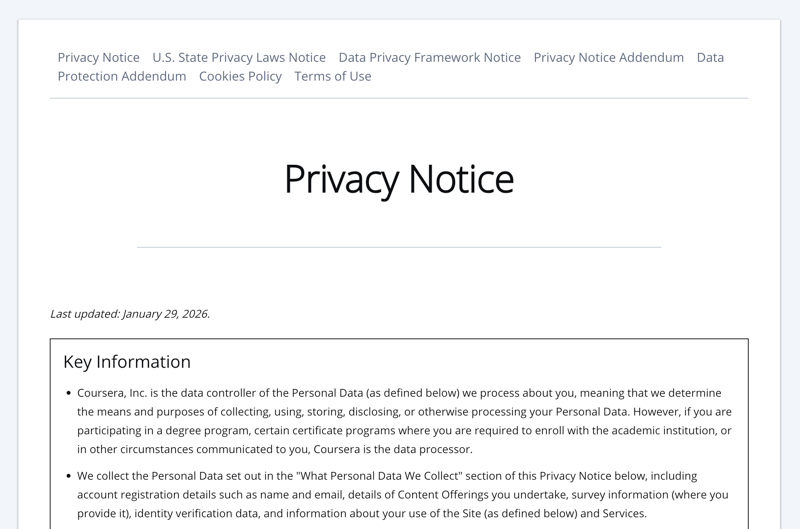Click the horizontal divider under the page title
The image size is (800, 529).
[x=399, y=247]
